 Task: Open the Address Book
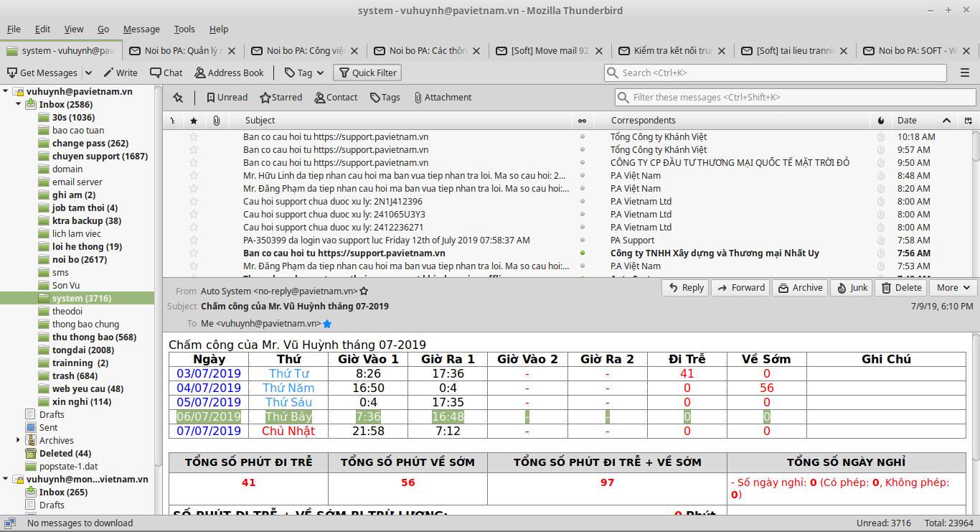pos(229,73)
